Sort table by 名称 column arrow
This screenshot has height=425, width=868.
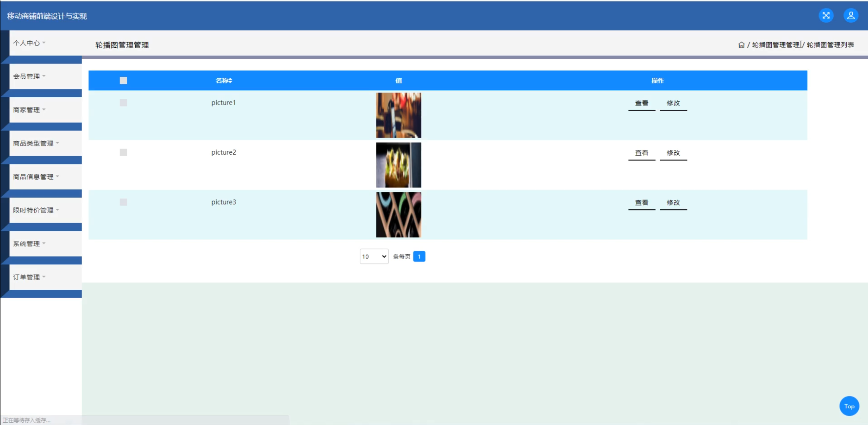click(x=230, y=81)
